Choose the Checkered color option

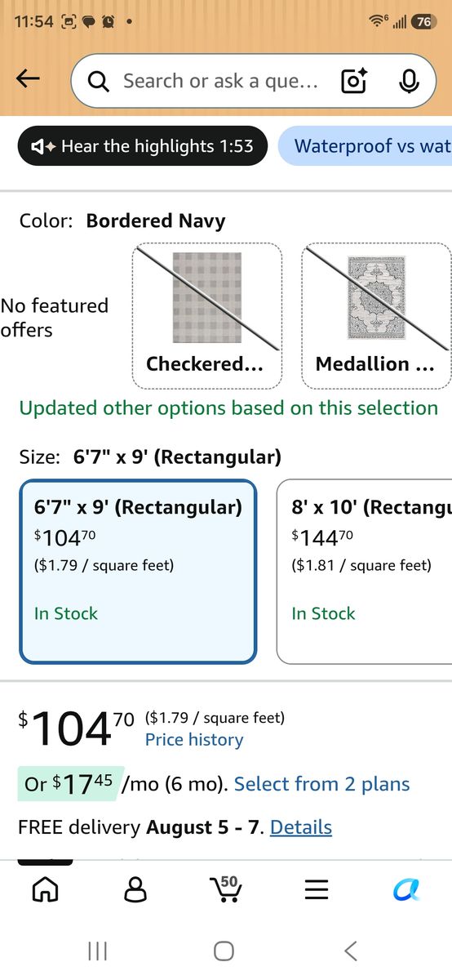[207, 315]
